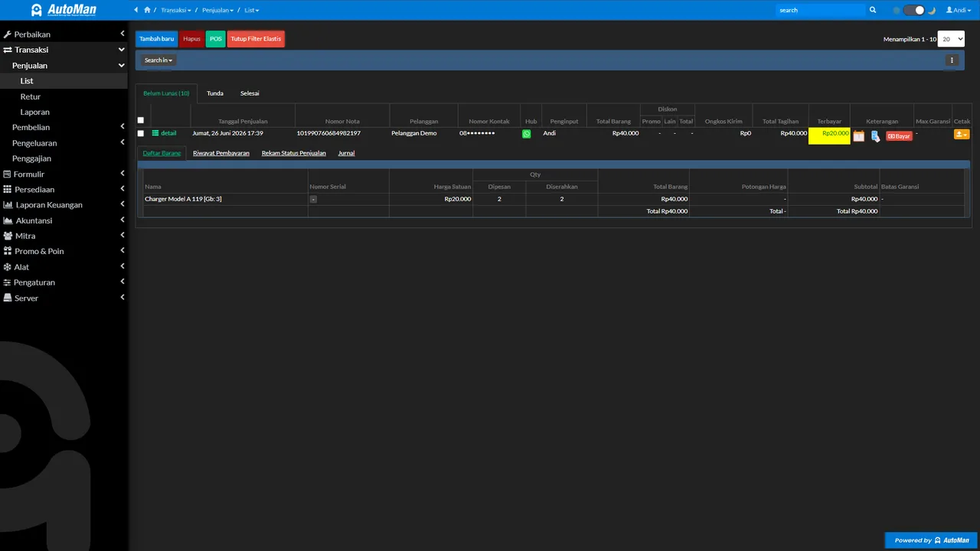The image size is (980, 551).
Task: Collapse the Penjualan sidebar submenu
Action: 122,66
